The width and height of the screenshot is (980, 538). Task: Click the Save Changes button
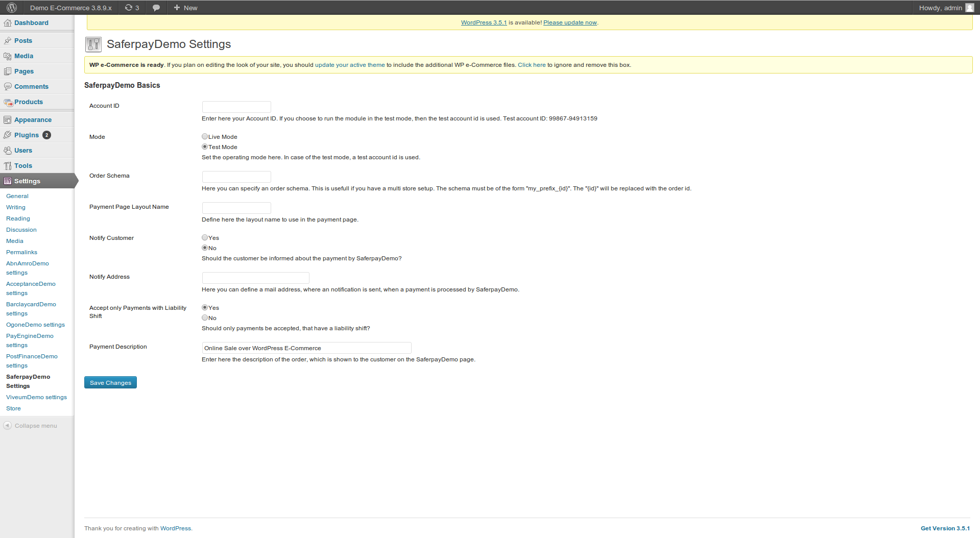click(x=110, y=383)
